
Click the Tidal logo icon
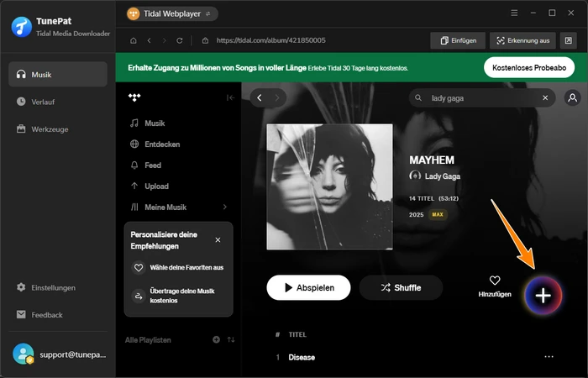[x=134, y=97]
